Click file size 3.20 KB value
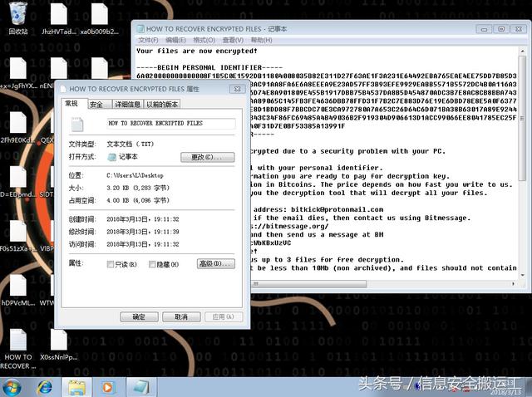Image resolution: width=532 pixels, height=397 pixels. (x=138, y=188)
